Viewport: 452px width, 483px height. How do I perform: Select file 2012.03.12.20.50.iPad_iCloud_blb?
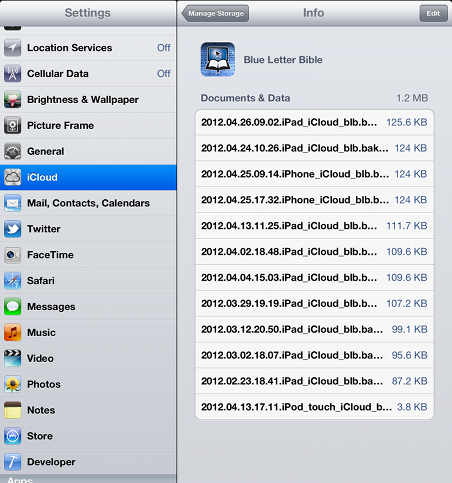[315, 329]
